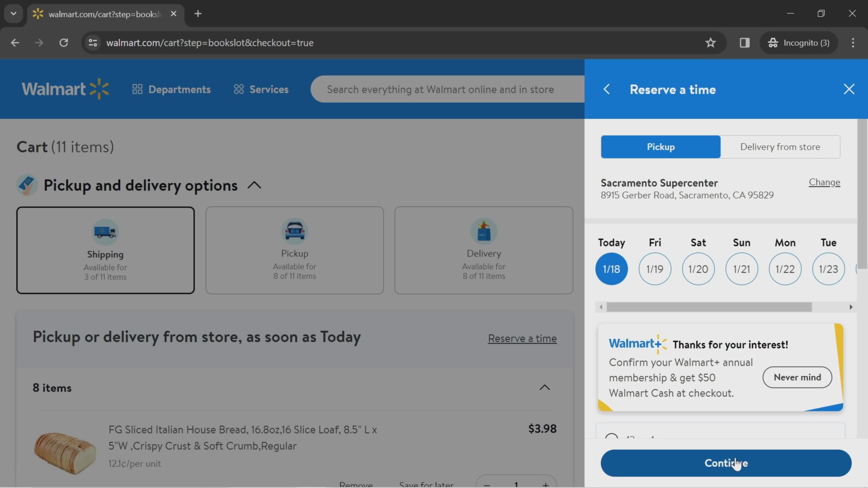Click the 12.1¢/per unit text
Viewport: 868px width, 488px height.
134,464
